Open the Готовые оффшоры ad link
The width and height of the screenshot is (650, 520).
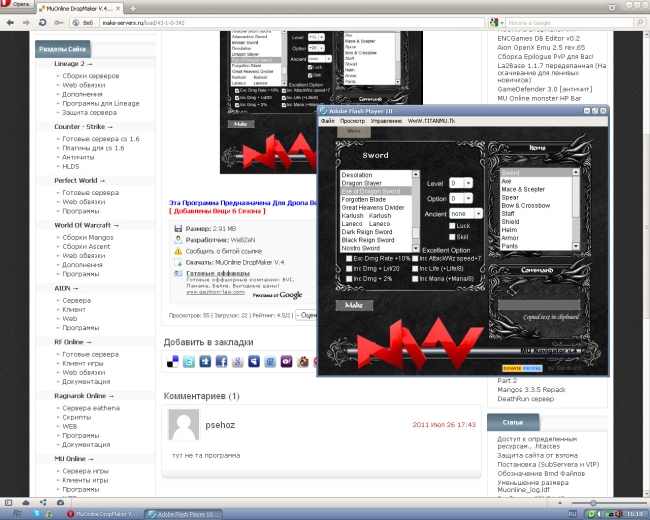click(218, 273)
